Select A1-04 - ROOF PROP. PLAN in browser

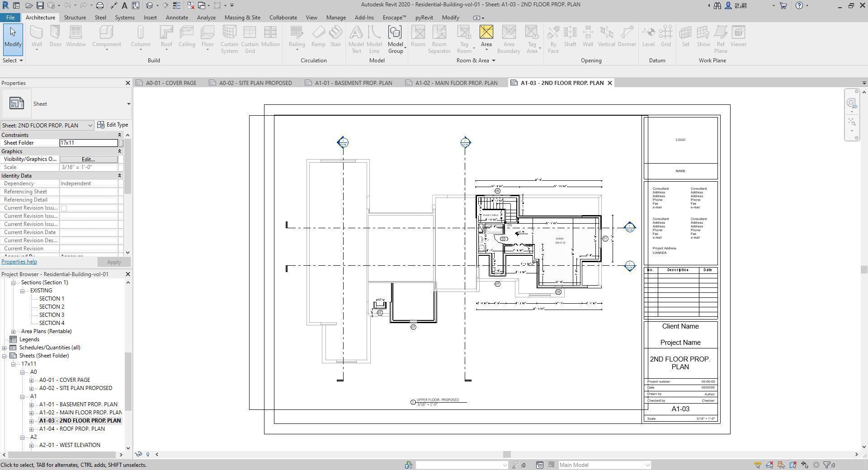click(72, 429)
